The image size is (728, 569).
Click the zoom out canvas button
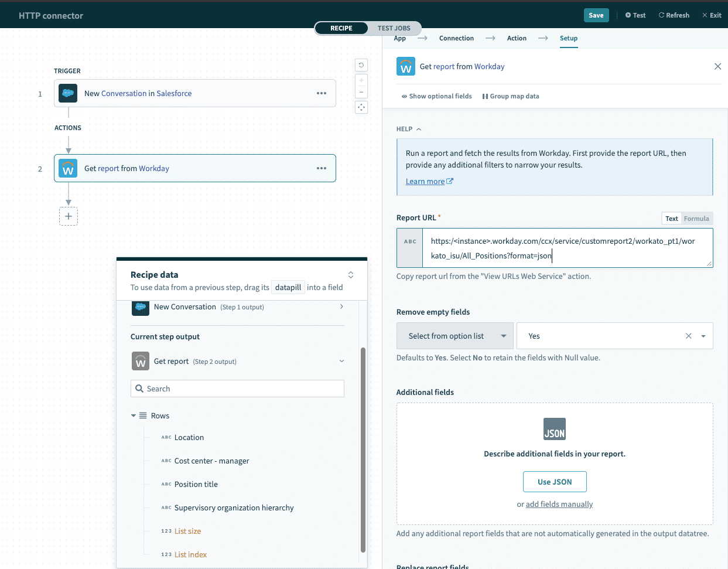pos(361,93)
